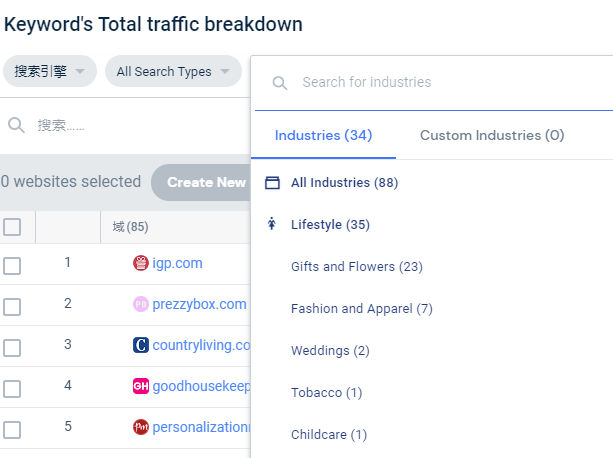
Task: Click the All Industries window icon
Action: click(x=271, y=183)
